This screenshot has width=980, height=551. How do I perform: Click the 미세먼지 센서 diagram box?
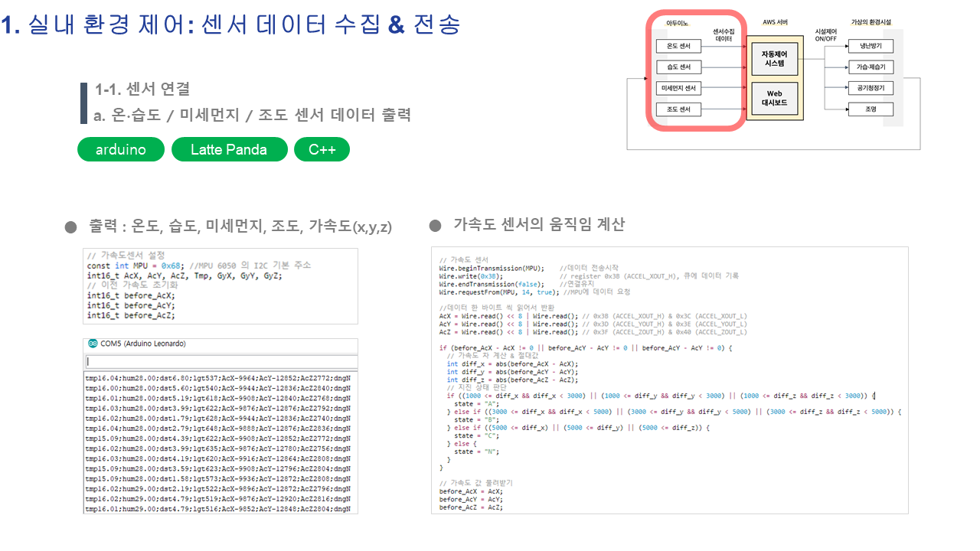679,89
